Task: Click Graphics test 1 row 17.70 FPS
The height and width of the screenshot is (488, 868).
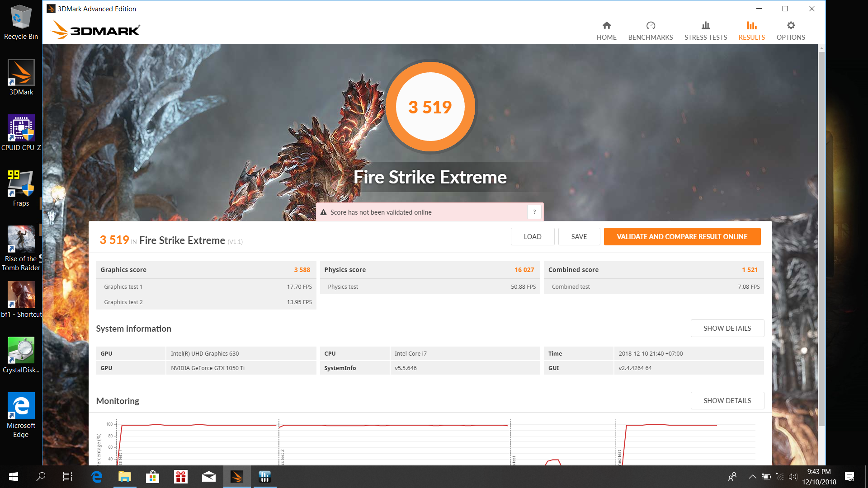Action: point(206,286)
